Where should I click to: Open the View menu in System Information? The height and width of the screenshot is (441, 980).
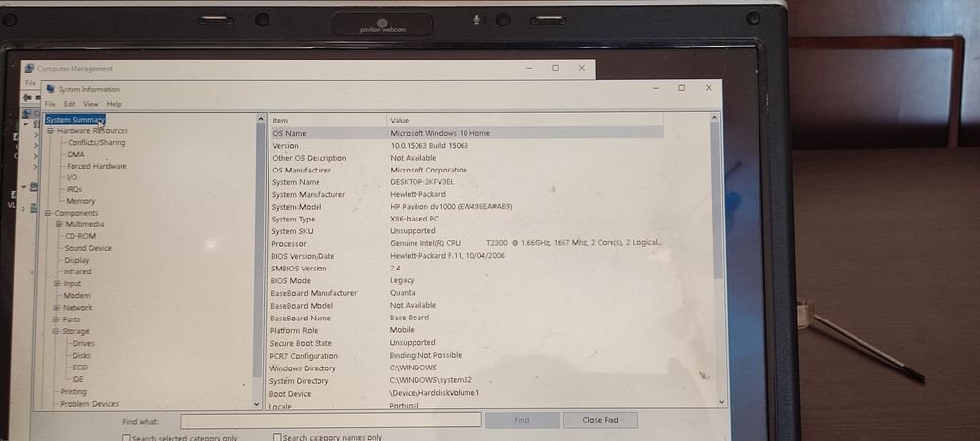91,104
